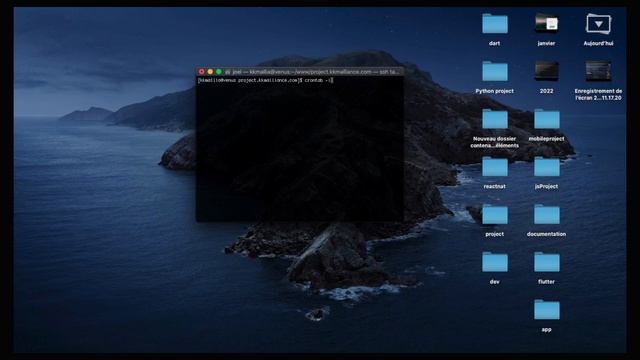This screenshot has width=640, height=360.
Task: Minimize the Terminal window with yellow button
Action: [210, 72]
